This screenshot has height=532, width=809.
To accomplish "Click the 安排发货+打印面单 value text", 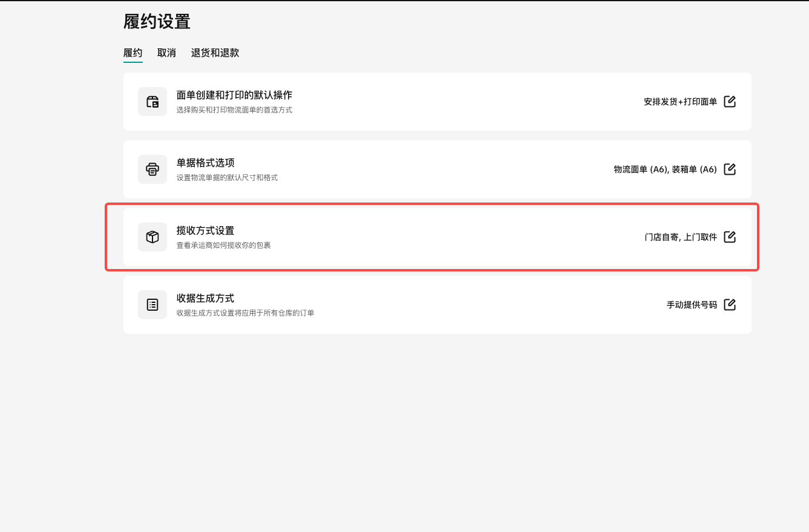I will click(x=680, y=102).
